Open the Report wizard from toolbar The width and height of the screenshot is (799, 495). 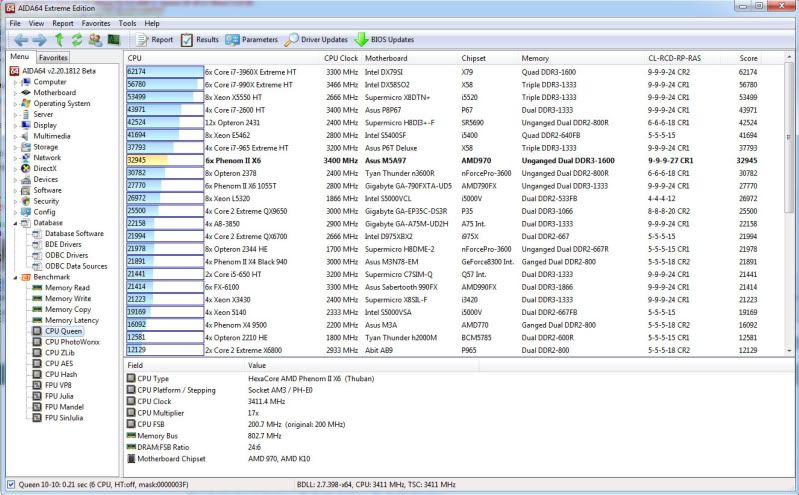click(154, 40)
